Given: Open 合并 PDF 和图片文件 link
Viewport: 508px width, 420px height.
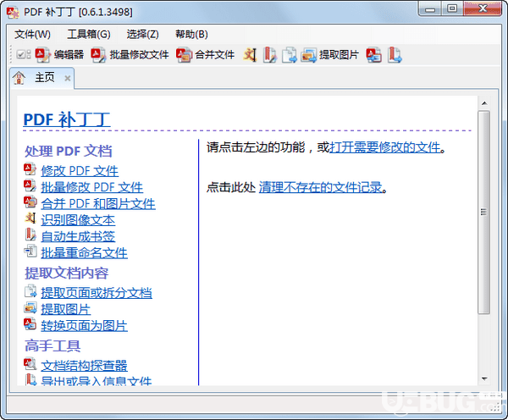Looking at the screenshot, I should coord(98,204).
